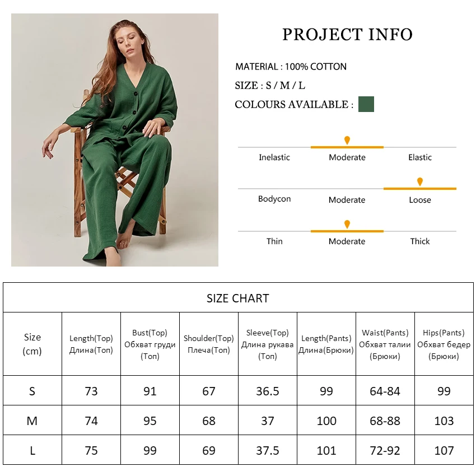The width and height of the screenshot is (476, 476).
Task: Click the 64-84 waist cell
Action: point(385,391)
